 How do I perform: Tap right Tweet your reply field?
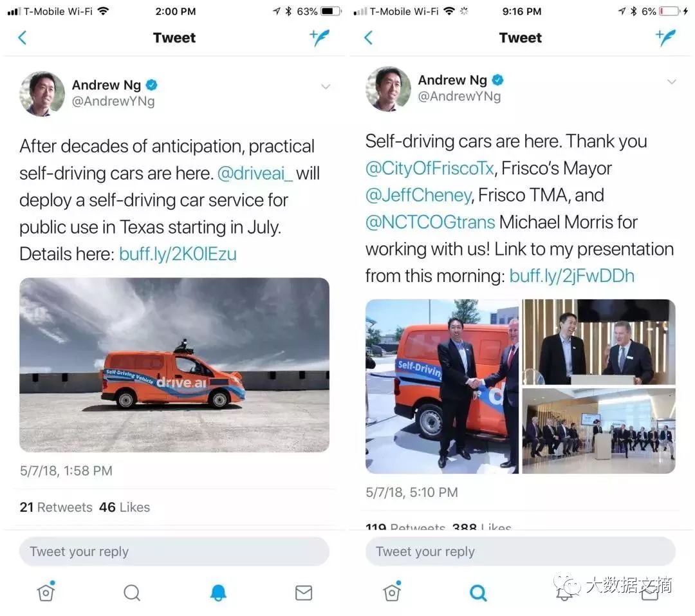[521, 551]
